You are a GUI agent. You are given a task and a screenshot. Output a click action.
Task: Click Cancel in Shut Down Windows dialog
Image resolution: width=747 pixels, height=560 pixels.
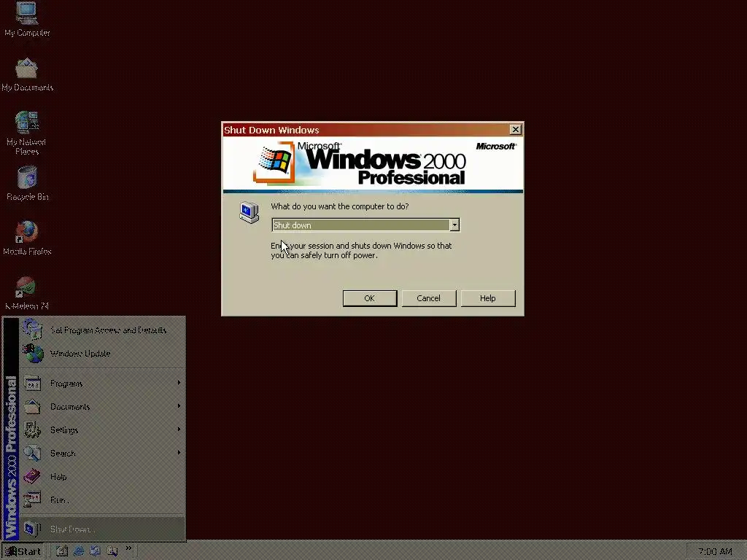[429, 298]
